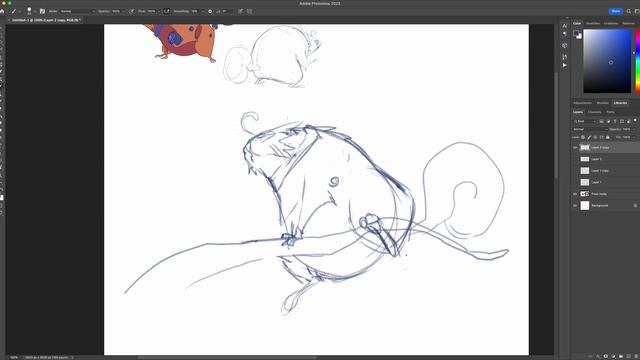Open symmetry paint options butterfly icon

pyautogui.click(x=249, y=11)
